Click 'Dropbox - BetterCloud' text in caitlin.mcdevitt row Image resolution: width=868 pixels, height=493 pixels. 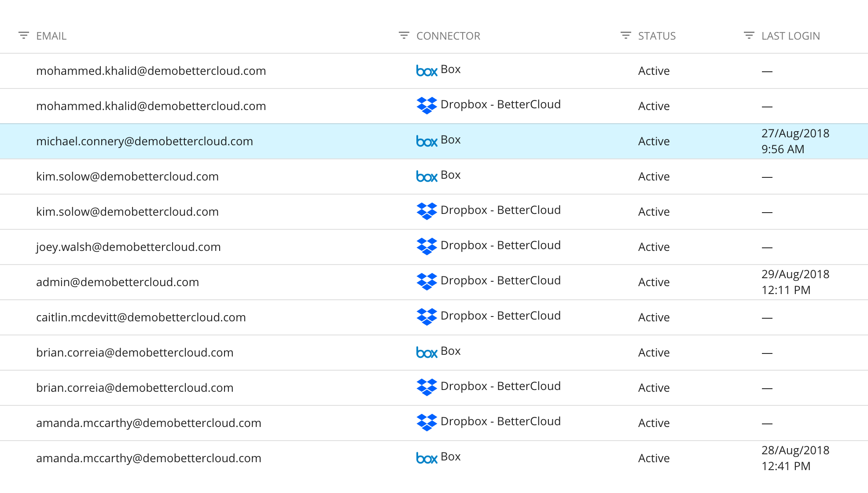click(500, 316)
